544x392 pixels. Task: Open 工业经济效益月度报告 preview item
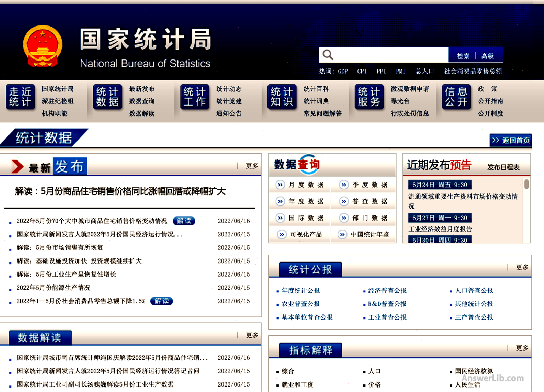[x=440, y=229]
